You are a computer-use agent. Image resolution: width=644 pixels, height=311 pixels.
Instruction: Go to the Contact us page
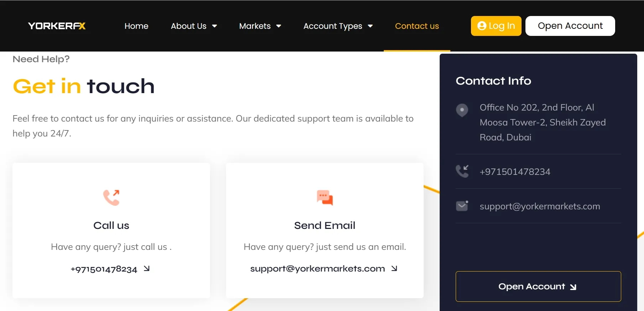(417, 26)
